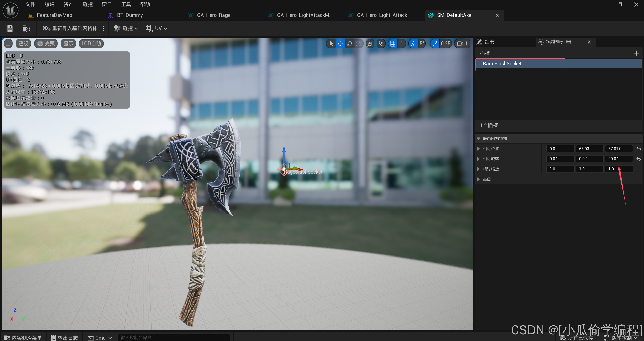Activate the scale tool
Image resolution: width=644 pixels, height=341 pixels.
[358, 44]
